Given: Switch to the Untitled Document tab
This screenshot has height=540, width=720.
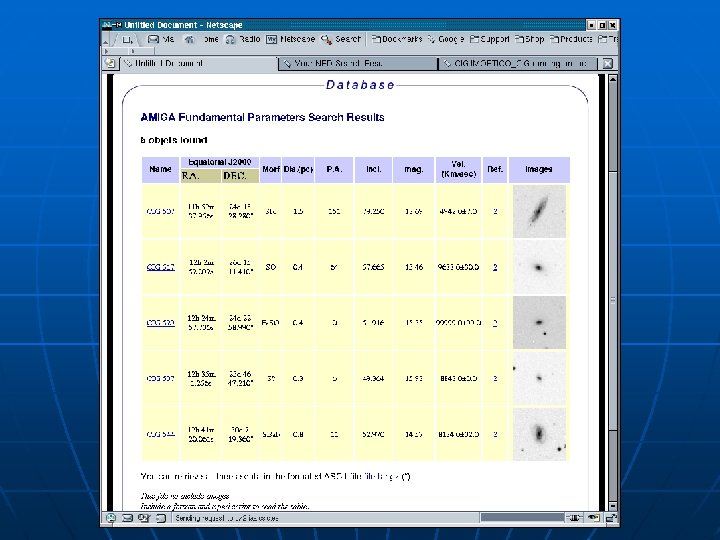Looking at the screenshot, I should click(x=198, y=64).
